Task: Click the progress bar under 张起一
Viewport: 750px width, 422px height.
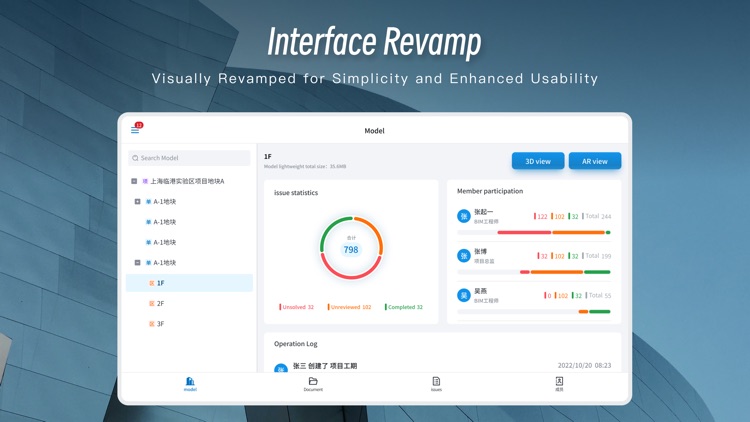Action: point(534,233)
